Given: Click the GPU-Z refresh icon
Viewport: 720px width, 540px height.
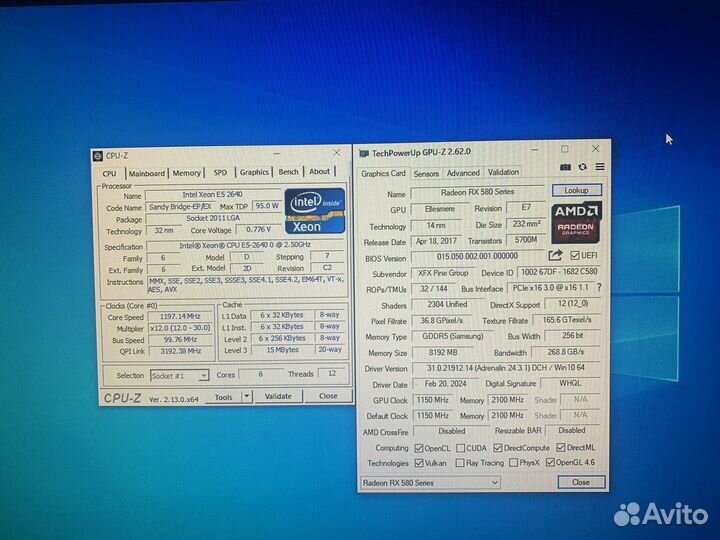Looking at the screenshot, I should (x=582, y=167).
